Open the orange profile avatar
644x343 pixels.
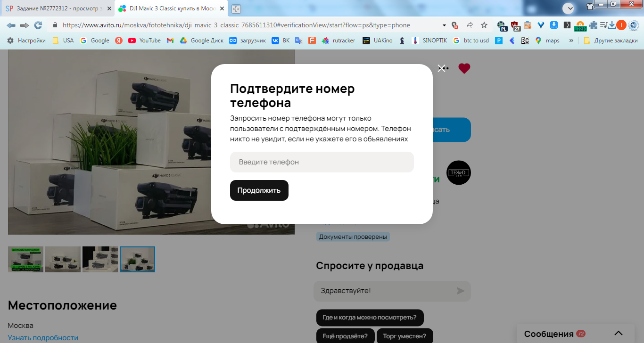pyautogui.click(x=621, y=25)
